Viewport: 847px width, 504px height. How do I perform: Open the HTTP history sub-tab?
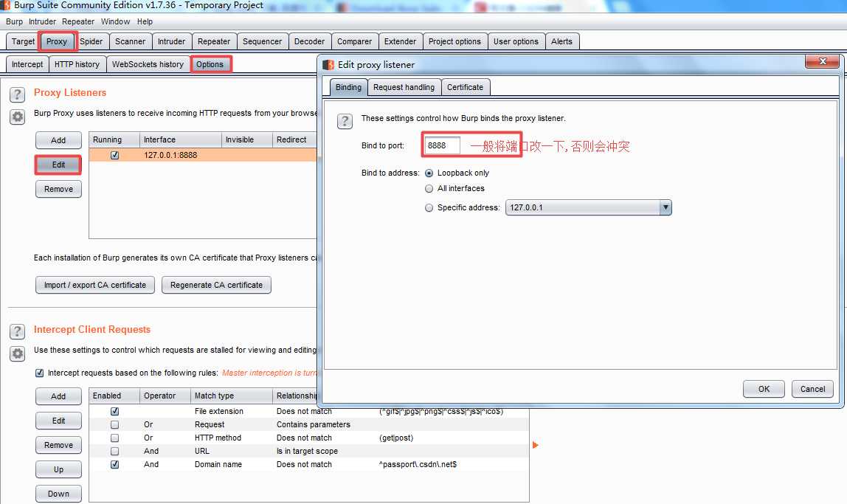click(77, 64)
